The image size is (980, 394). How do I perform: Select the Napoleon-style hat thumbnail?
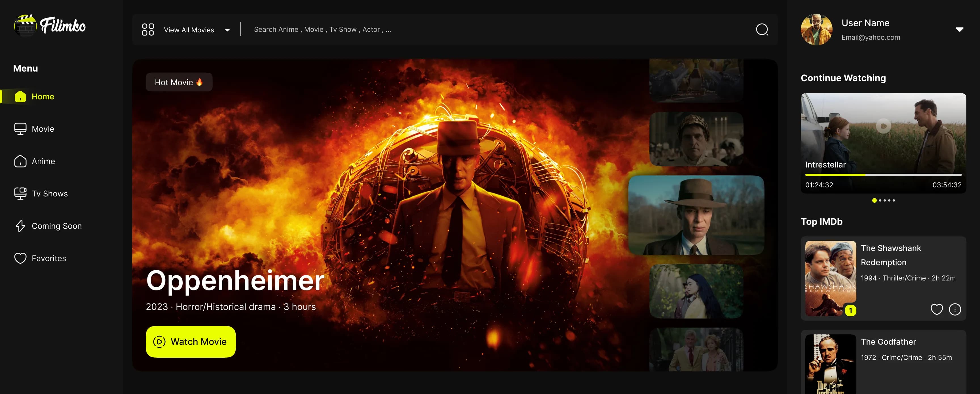[696, 139]
